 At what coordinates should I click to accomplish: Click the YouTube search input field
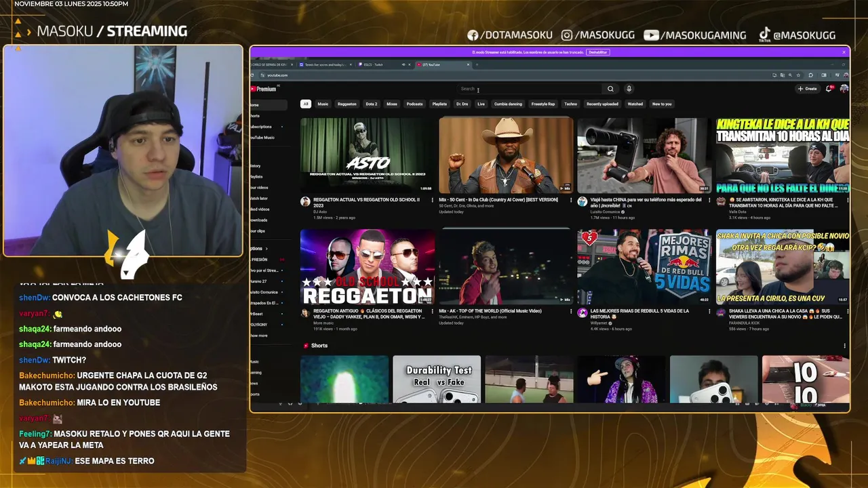click(x=529, y=89)
